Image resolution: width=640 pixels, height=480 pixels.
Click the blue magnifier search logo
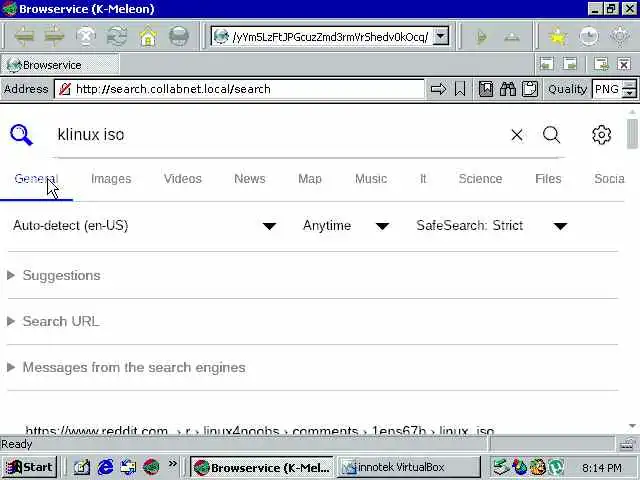coord(21,135)
